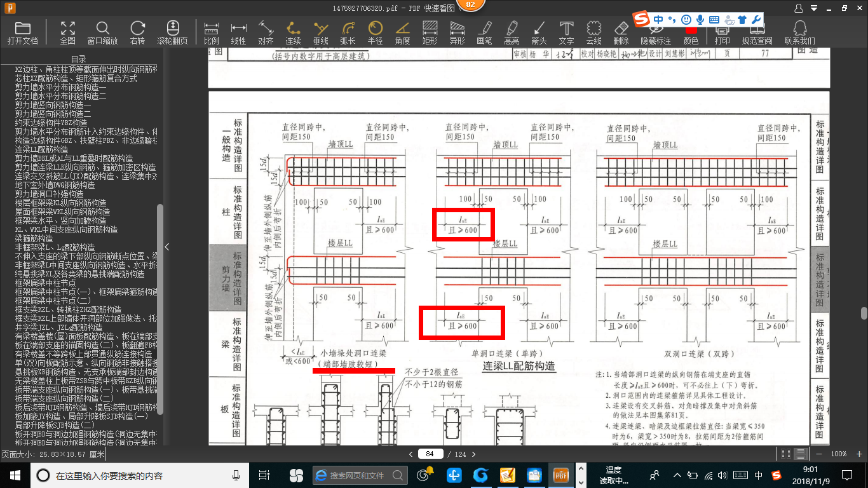Toggle the 滚轮翻页 mouse wheel paging
The image size is (868, 488).
(x=173, y=32)
